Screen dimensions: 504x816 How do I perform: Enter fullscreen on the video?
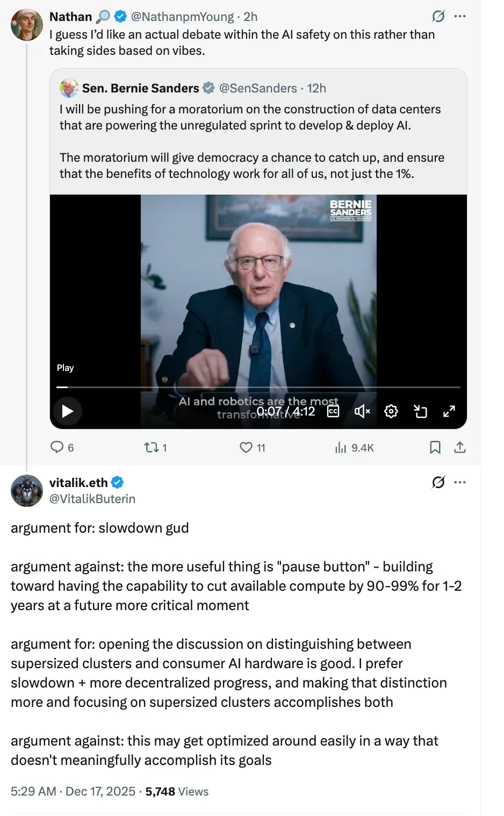(449, 411)
